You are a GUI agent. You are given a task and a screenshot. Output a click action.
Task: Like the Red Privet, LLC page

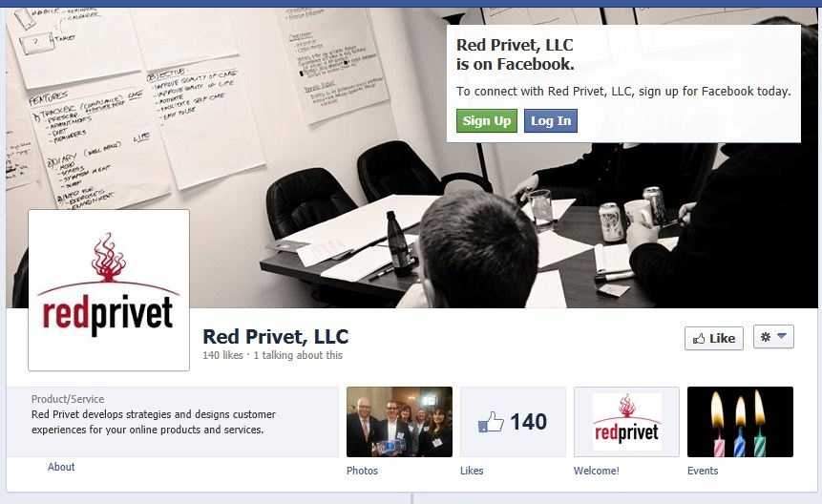pos(713,339)
